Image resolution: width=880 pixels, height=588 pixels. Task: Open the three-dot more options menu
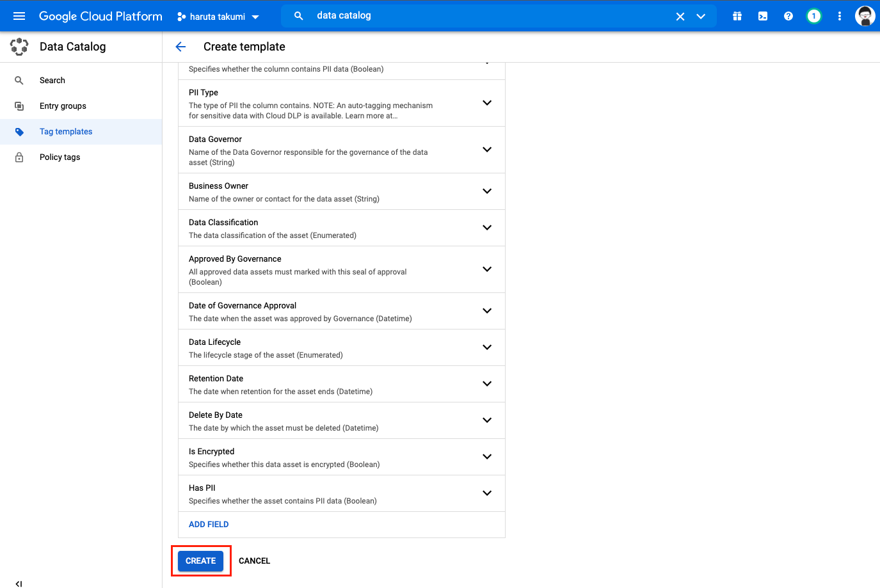click(839, 16)
